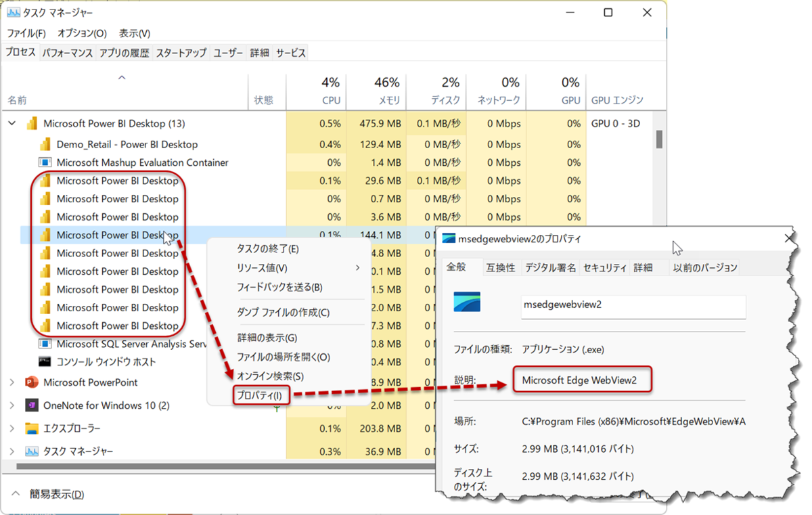Click the Demo_Retail - Power BI Desktop icon

[45, 144]
